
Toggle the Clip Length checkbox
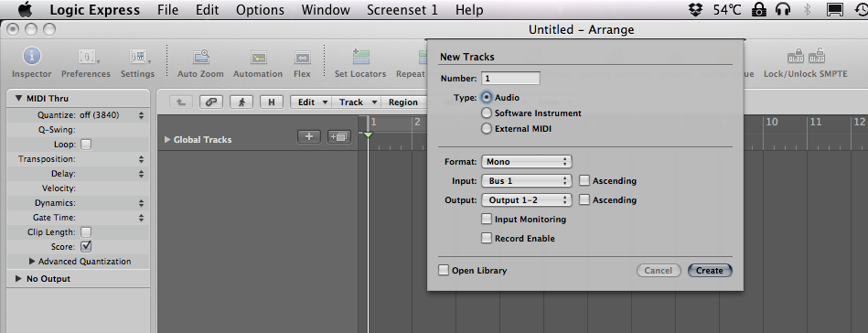click(x=86, y=232)
